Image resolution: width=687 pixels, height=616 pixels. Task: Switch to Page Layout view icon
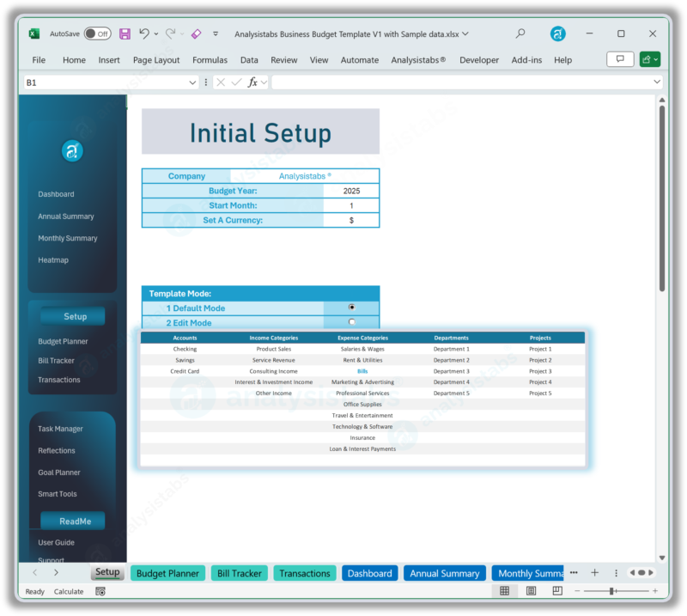click(531, 591)
